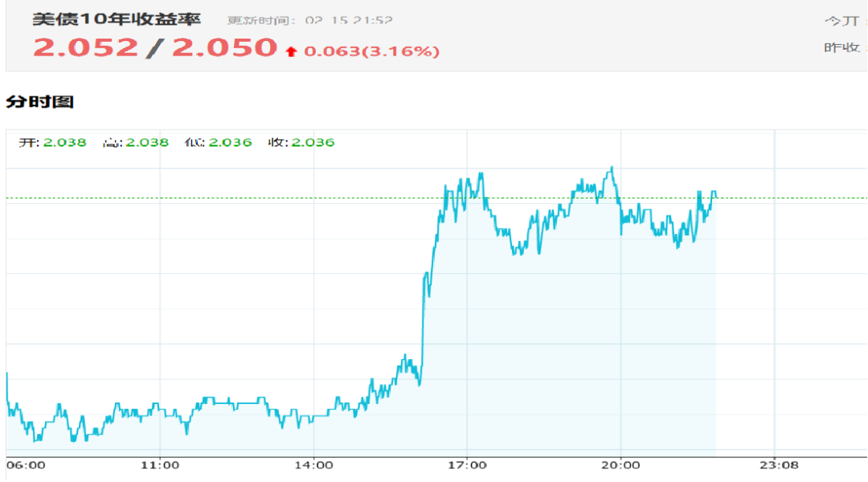Click the 2.050 ask price
This screenshot has width=868, height=482.
coord(224,47)
